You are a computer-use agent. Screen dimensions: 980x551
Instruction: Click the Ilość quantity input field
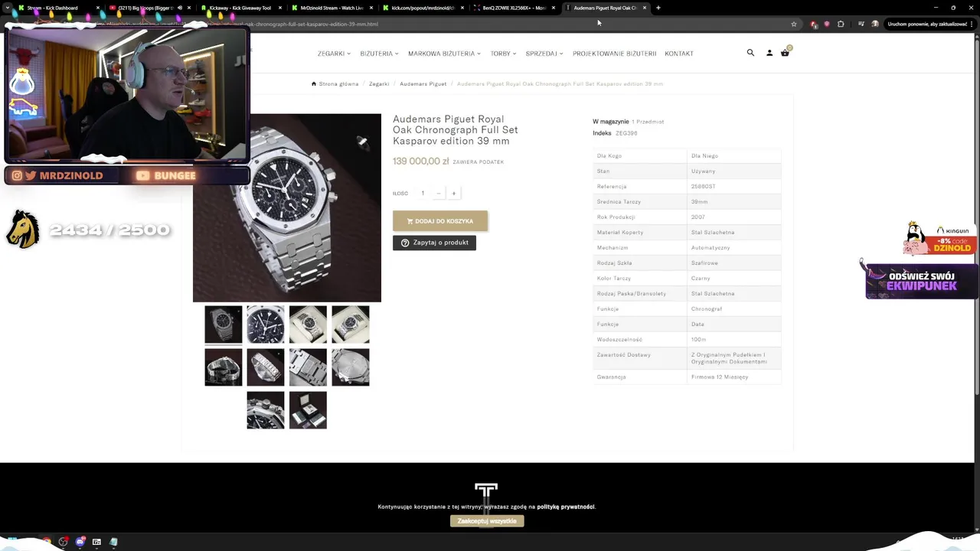pyautogui.click(x=423, y=194)
